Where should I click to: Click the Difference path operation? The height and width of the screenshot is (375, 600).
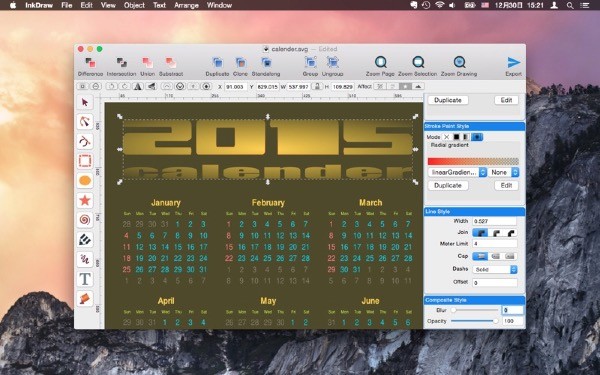point(90,66)
